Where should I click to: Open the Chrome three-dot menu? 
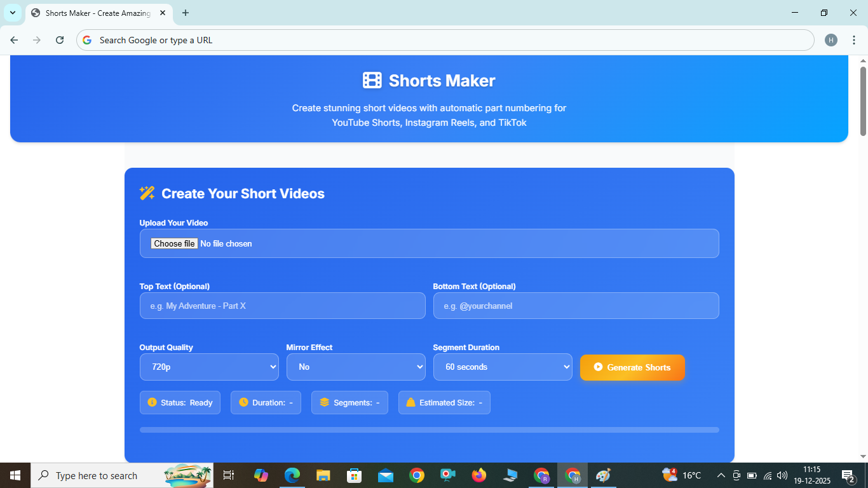pos(854,39)
